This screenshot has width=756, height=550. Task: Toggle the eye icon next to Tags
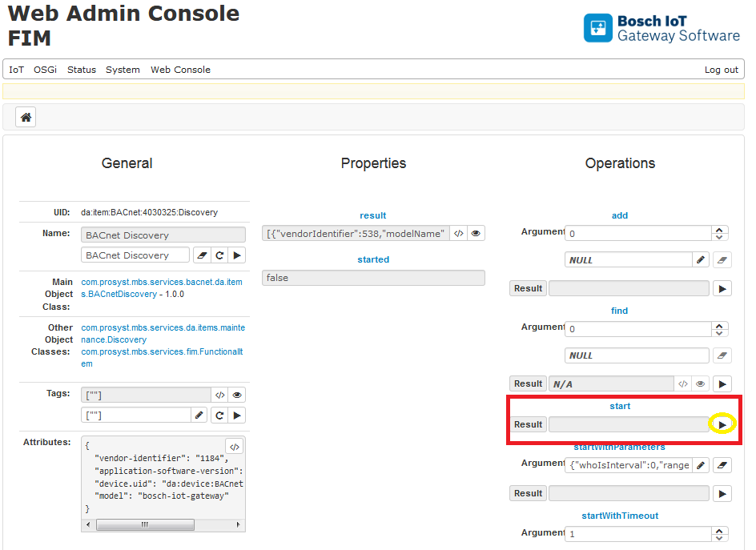(236, 395)
